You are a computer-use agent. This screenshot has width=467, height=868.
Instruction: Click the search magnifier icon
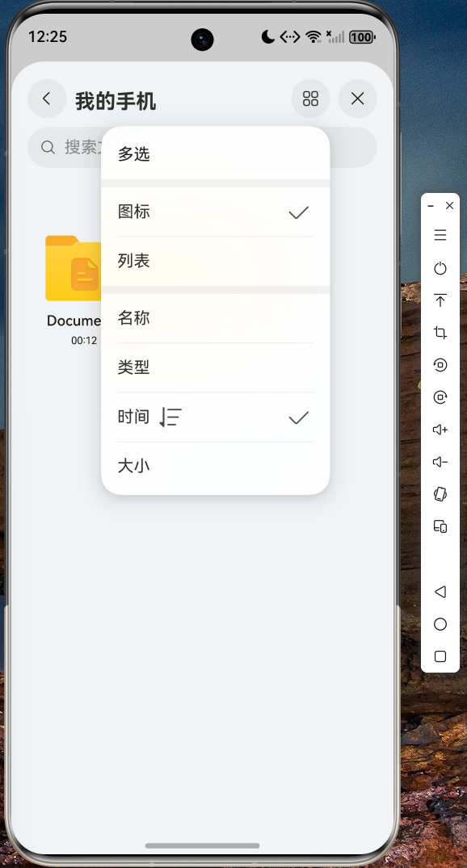coord(48,147)
